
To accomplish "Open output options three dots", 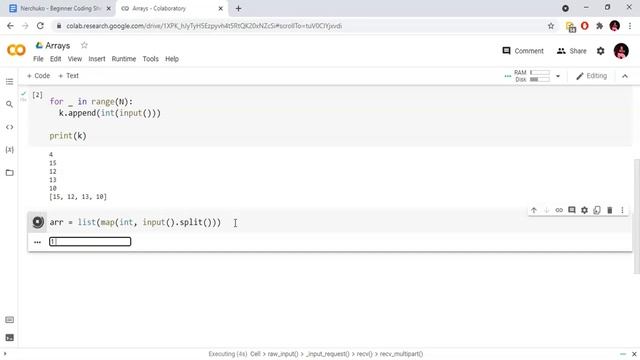I will coord(37,242).
